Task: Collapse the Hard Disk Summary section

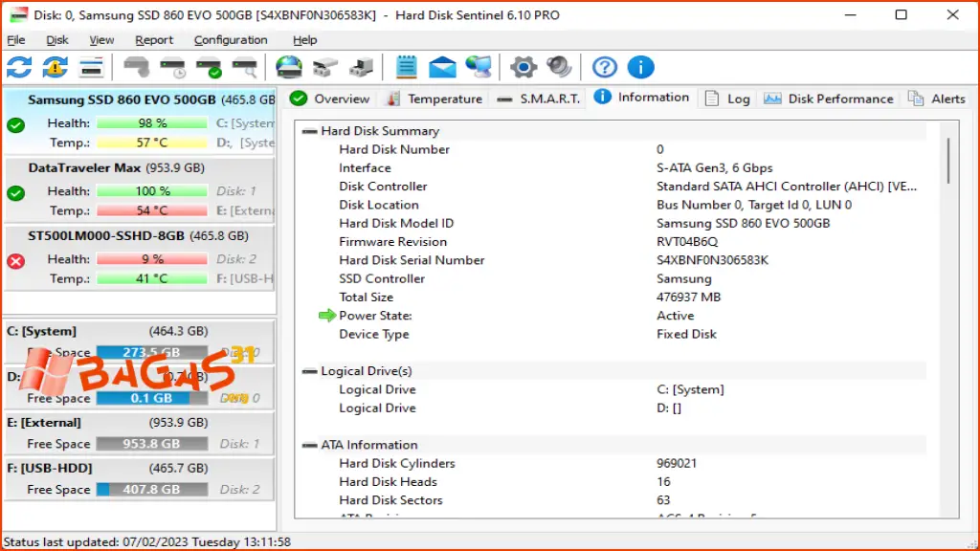Action: (x=309, y=131)
